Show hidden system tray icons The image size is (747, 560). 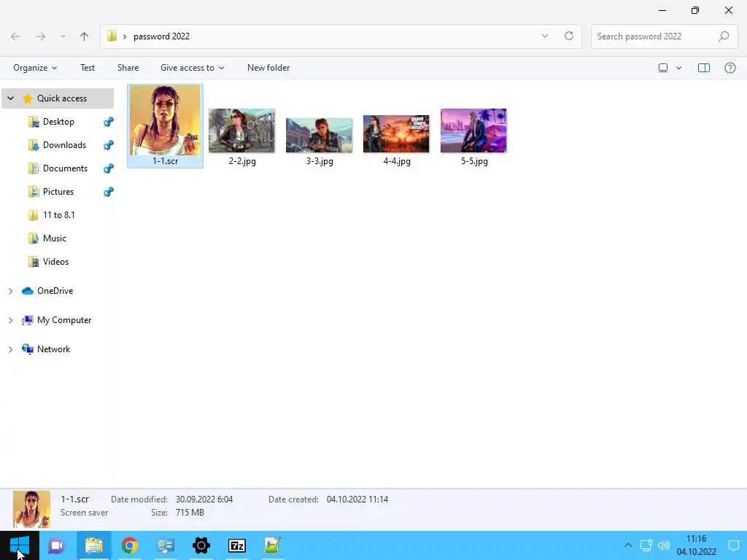pos(628,545)
